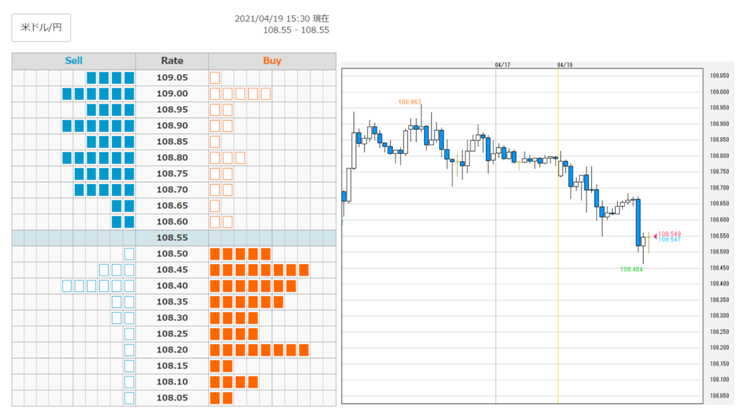Click the 108.45 rate row label
Viewport: 740px width, 415px height.
172,270
